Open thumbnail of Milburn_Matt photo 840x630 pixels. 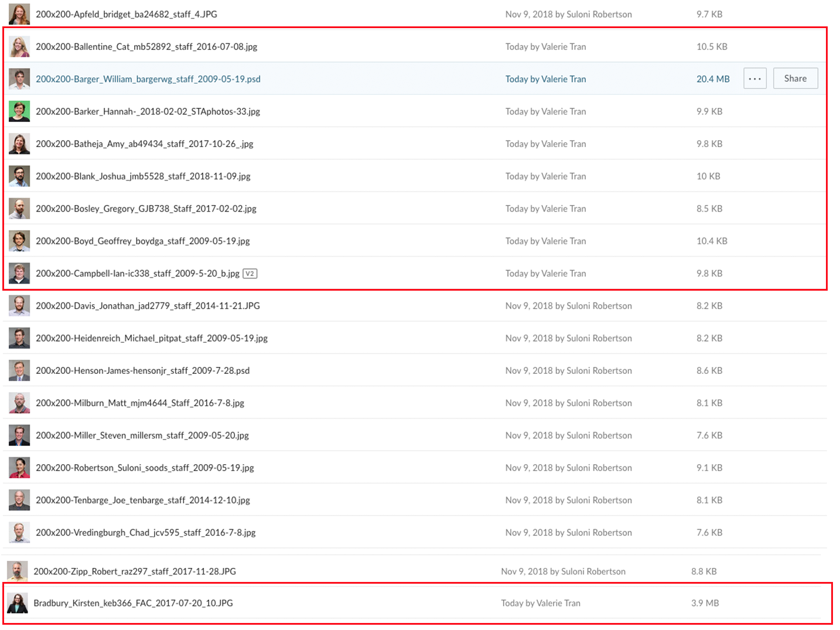click(19, 403)
